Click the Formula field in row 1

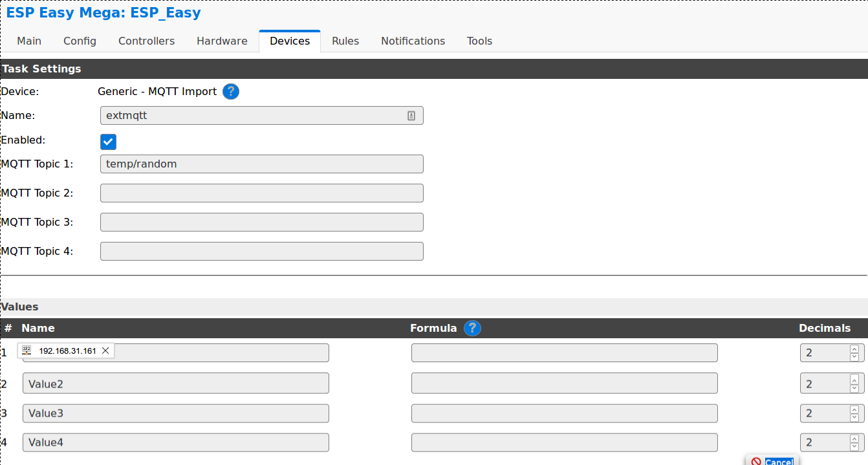(x=565, y=353)
